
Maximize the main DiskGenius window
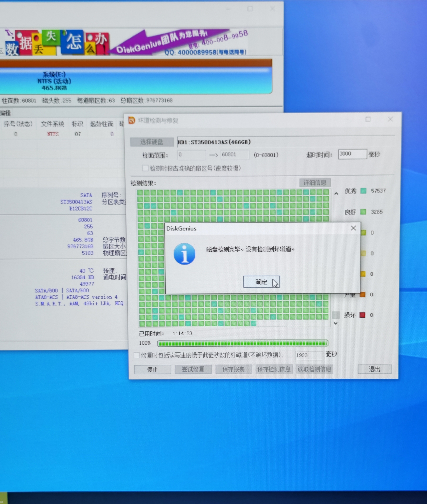[250, 9]
